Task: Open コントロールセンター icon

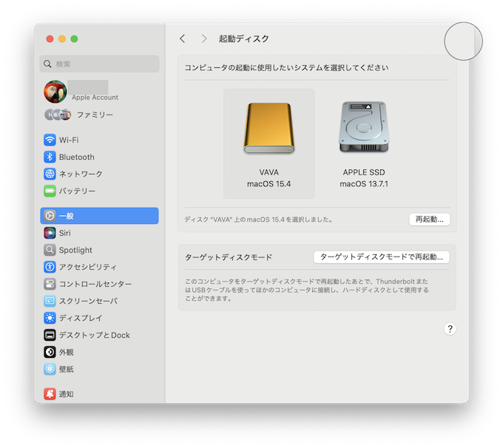Action: point(50,284)
